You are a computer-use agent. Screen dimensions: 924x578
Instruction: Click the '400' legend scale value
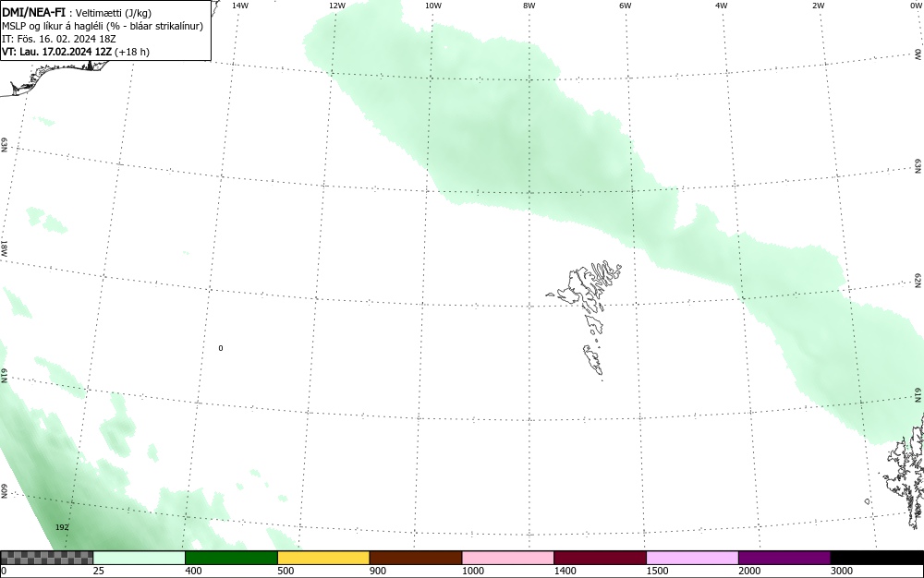point(193,571)
